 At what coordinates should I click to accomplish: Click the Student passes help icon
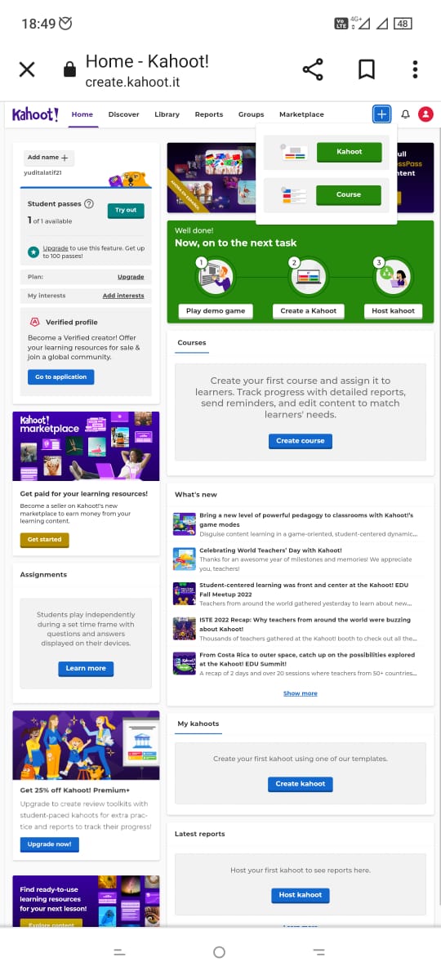(89, 203)
